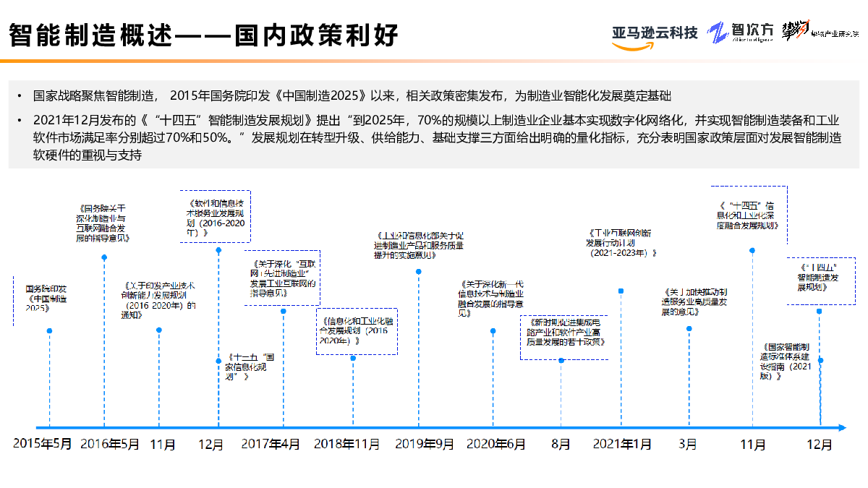Click the 2021年1月 square marker

click(x=621, y=291)
